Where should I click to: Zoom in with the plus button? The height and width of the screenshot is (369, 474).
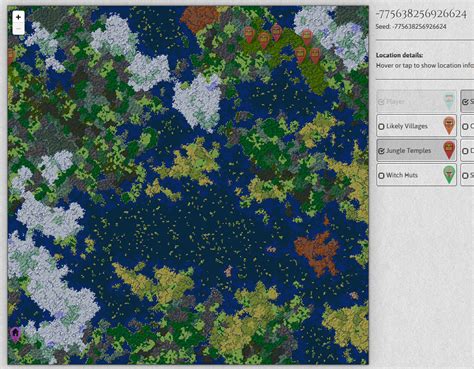pyautogui.click(x=18, y=17)
